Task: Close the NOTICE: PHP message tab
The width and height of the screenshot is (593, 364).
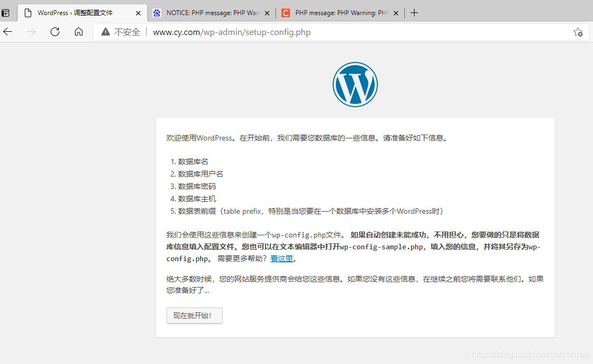Action: pyautogui.click(x=267, y=13)
